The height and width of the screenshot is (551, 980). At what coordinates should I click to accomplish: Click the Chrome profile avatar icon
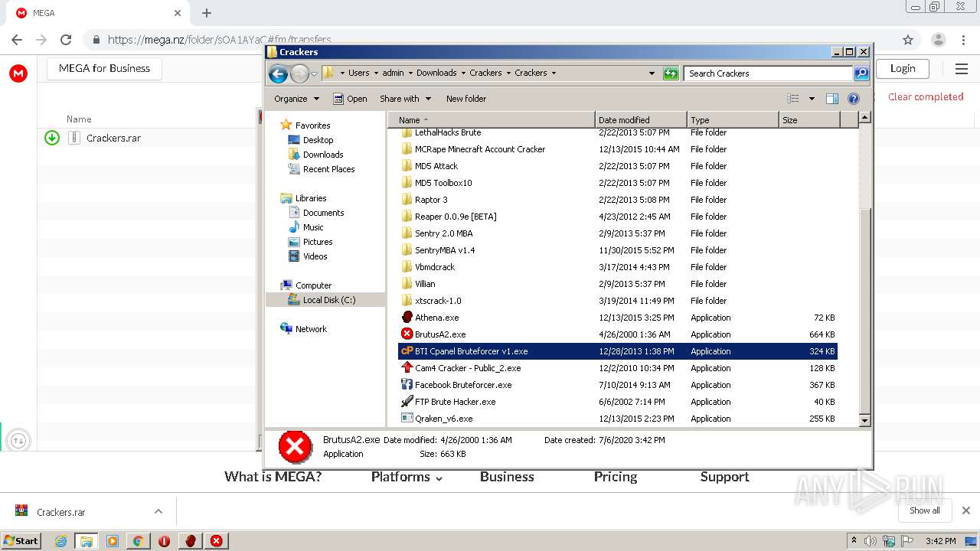coord(939,40)
